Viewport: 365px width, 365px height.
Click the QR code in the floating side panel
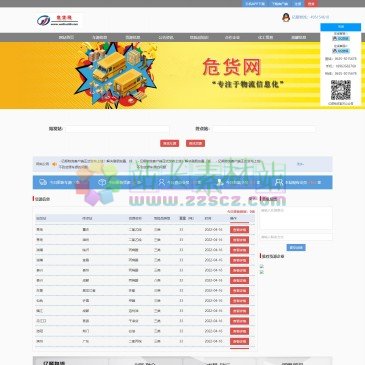coord(341,90)
